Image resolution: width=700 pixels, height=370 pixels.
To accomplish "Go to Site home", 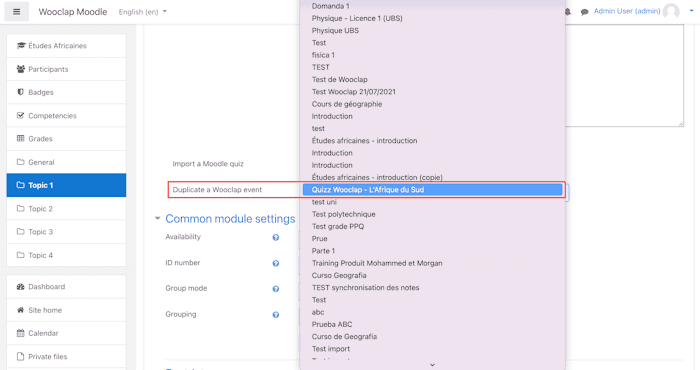I will tap(67, 310).
